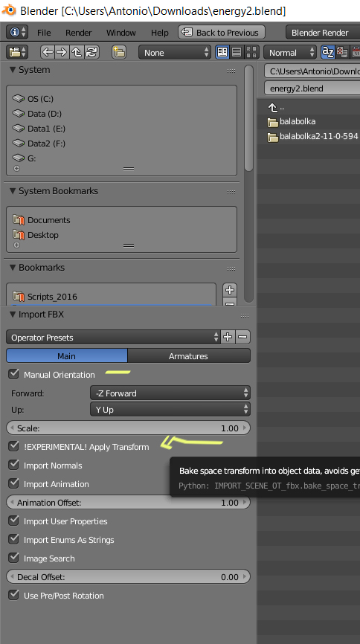This screenshot has width=360, height=644.
Task: Sort files by extension
Action: click(x=342, y=52)
